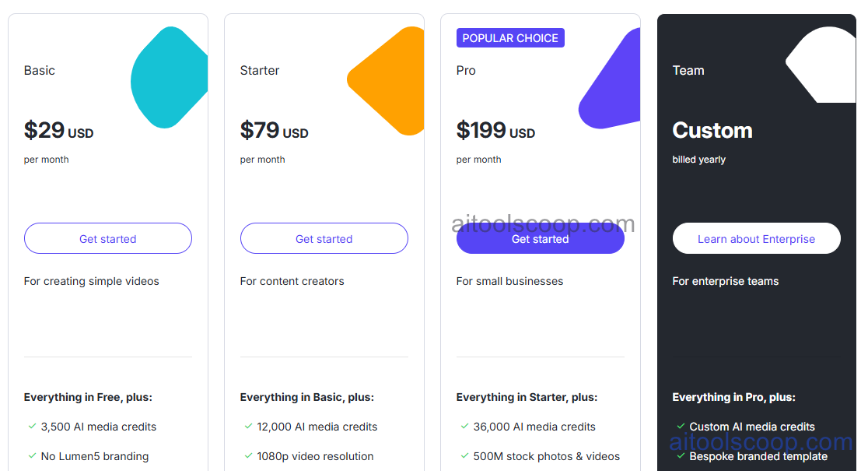Click Get started under the Pro plan
The height and width of the screenshot is (471, 868).
pos(540,238)
